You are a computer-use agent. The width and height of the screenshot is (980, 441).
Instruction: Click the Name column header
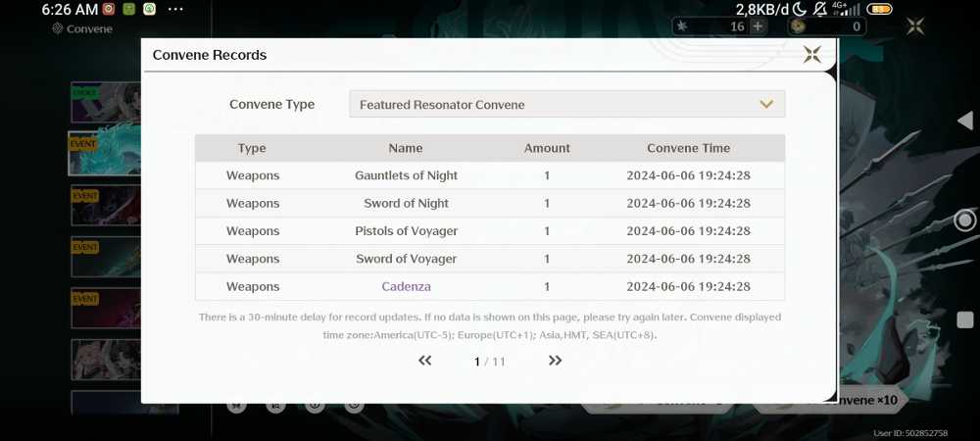coord(406,148)
